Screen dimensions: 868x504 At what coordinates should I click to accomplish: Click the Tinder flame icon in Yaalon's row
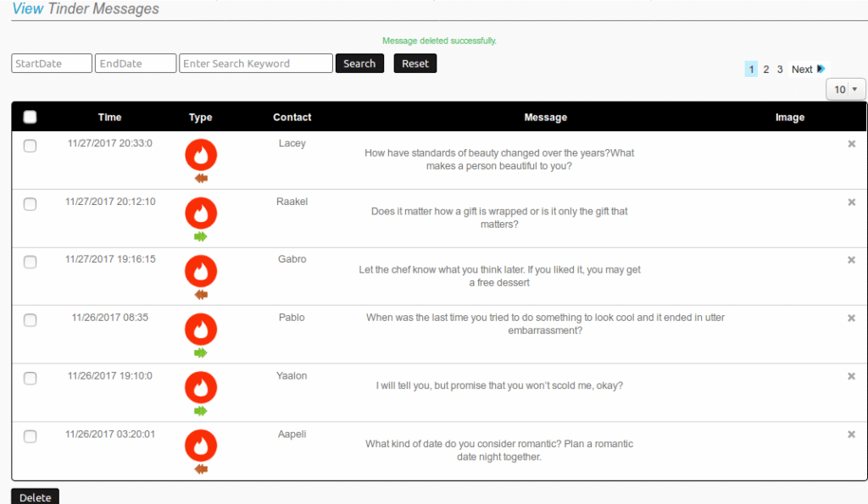[x=201, y=387]
